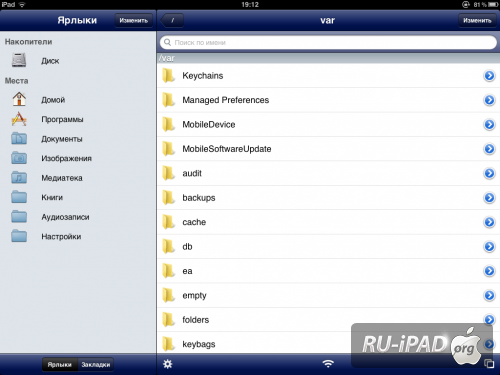Switch to the Закладки tab
500x375 pixels.
click(x=96, y=364)
